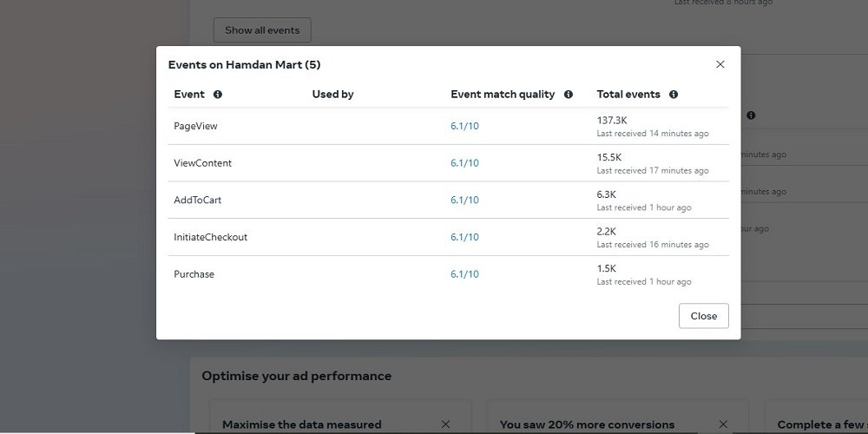Viewport: 868px width, 434px height.
Task: Click info icon next to Event match quality
Action: (569, 95)
